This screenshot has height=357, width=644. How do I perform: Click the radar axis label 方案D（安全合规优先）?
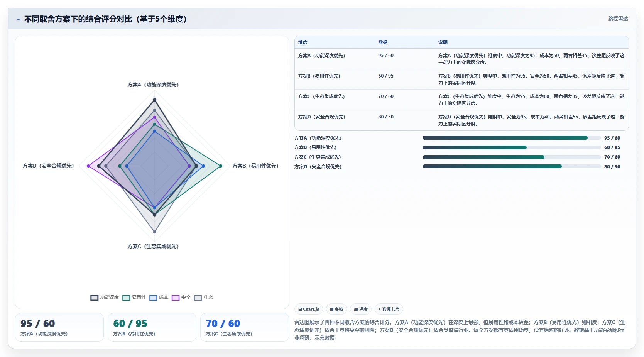coord(48,166)
